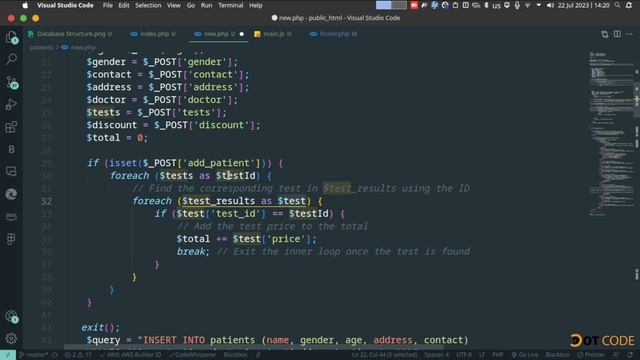Viewport: 640px width, 360px height.
Task: Open the Edge tools icon in activity bar
Action: (11, 194)
